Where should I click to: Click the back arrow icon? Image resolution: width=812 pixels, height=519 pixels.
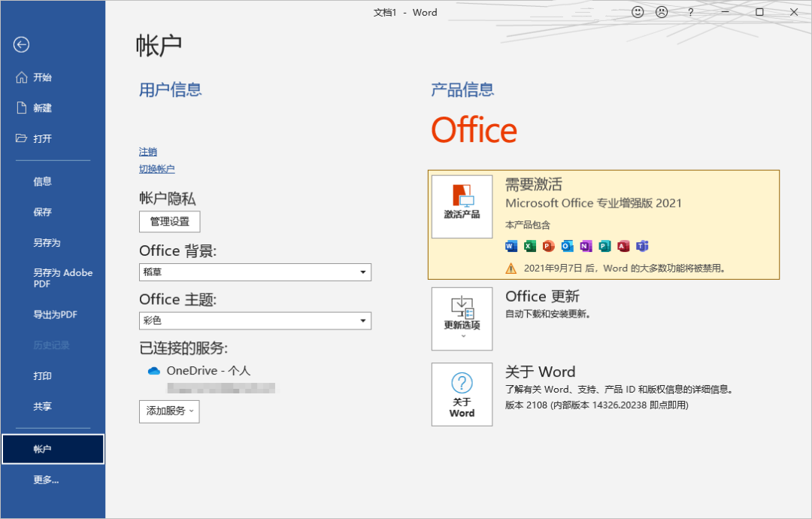pos(21,44)
